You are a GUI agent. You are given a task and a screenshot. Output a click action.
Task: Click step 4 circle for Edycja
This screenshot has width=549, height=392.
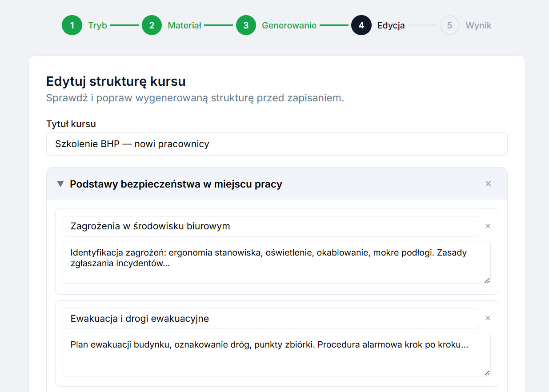(361, 25)
